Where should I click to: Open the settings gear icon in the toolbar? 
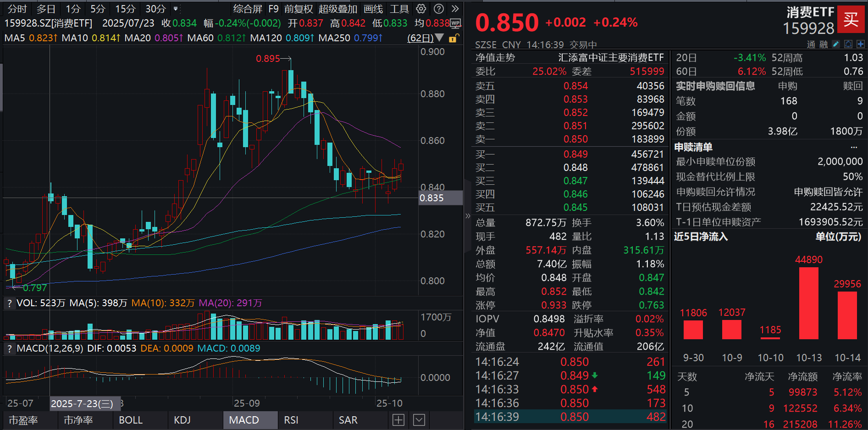coord(420,8)
